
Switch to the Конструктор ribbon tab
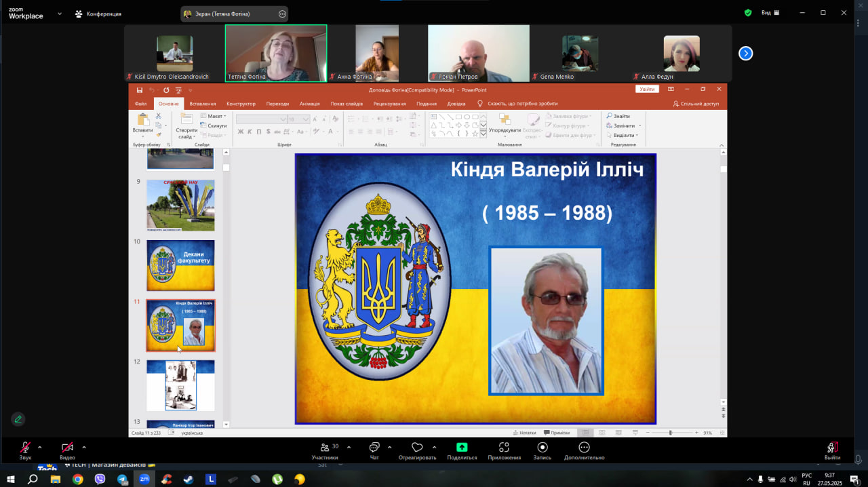[x=241, y=104]
